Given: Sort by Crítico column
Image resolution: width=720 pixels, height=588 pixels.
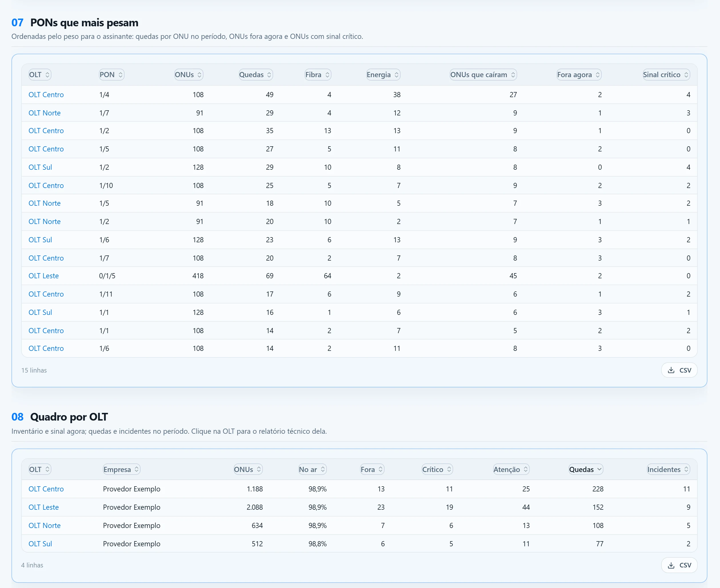Looking at the screenshot, I should point(437,469).
